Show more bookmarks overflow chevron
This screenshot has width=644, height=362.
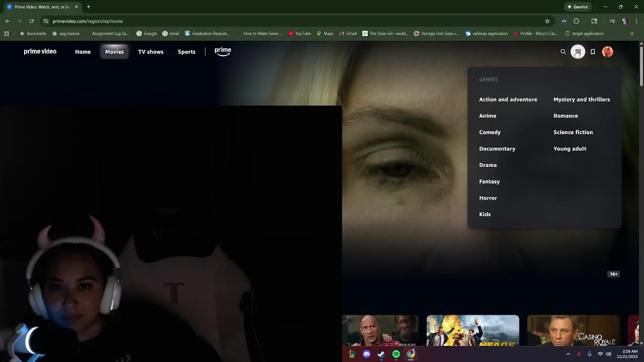tap(632, 34)
